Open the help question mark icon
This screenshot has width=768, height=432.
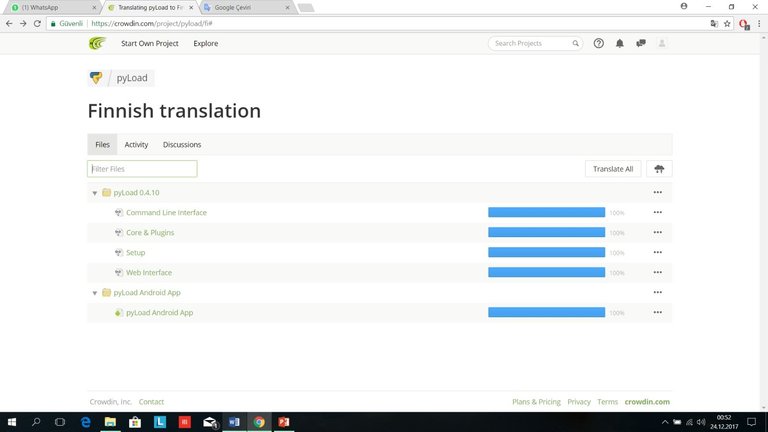[599, 43]
